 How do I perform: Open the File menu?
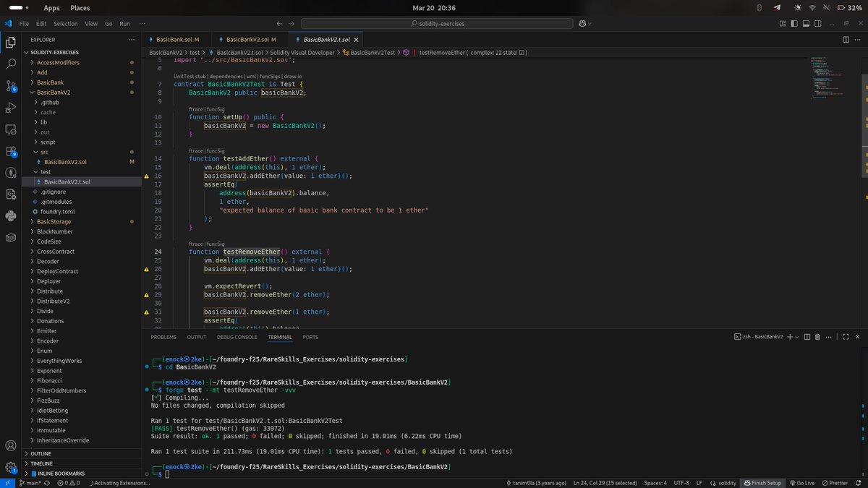25,23
